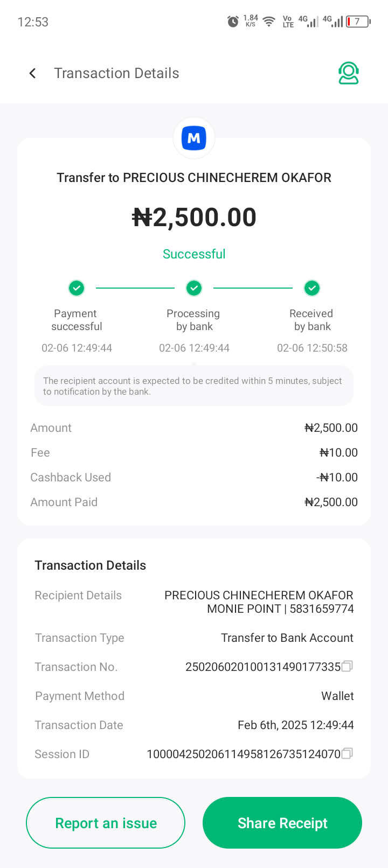Tap the green Successful status text
The image size is (388, 868).
194,254
